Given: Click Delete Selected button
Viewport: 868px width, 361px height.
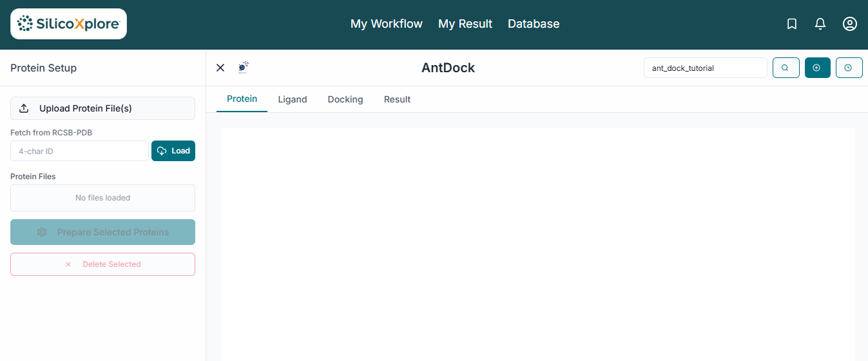Looking at the screenshot, I should point(102,264).
